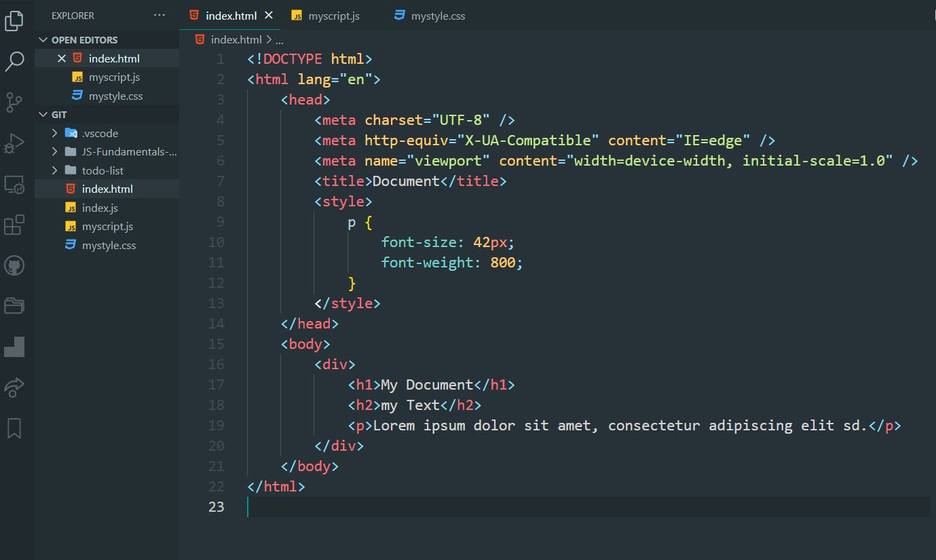Expand the JS-Fundamentals folder chevron
This screenshot has width=936, height=560.
click(54, 151)
